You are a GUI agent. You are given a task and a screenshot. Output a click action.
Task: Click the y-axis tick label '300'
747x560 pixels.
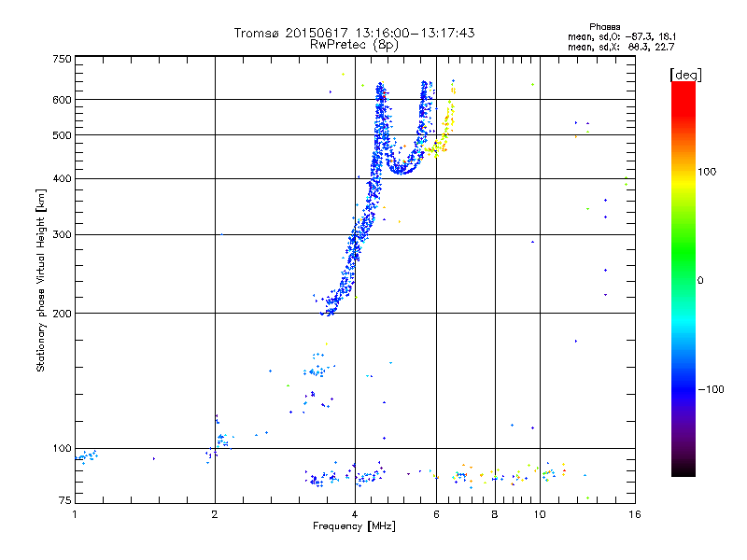62,234
